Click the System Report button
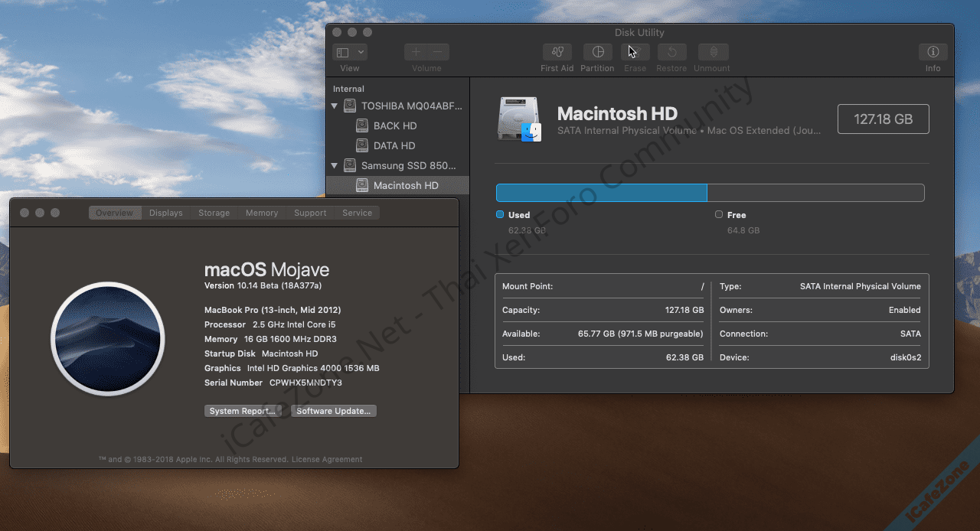The height and width of the screenshot is (531, 980). [243, 411]
